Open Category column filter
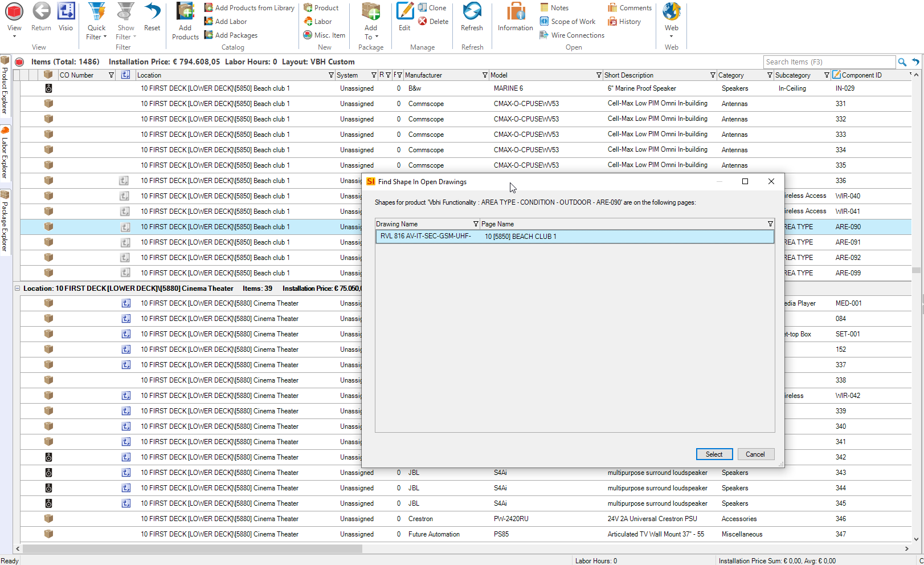The image size is (924, 565). pos(770,75)
